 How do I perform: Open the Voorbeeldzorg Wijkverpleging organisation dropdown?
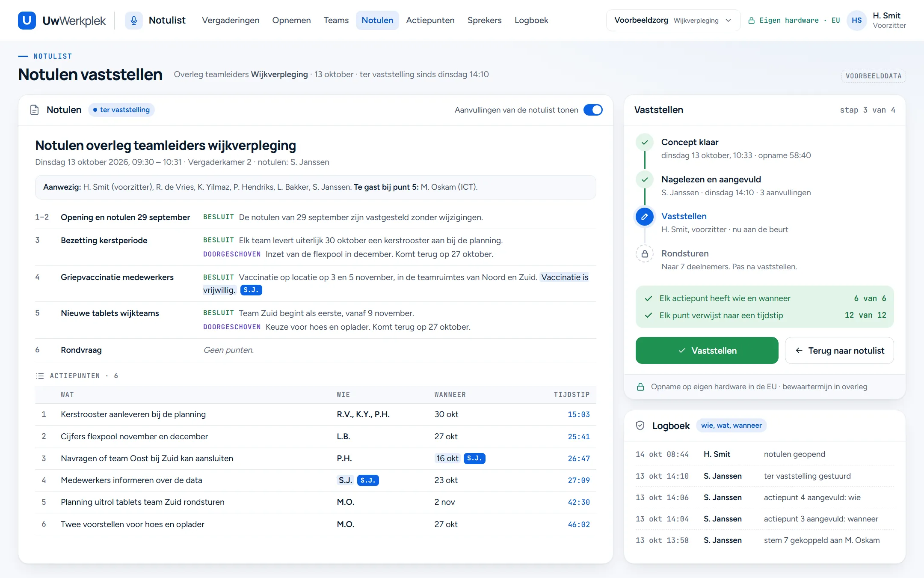673,21
